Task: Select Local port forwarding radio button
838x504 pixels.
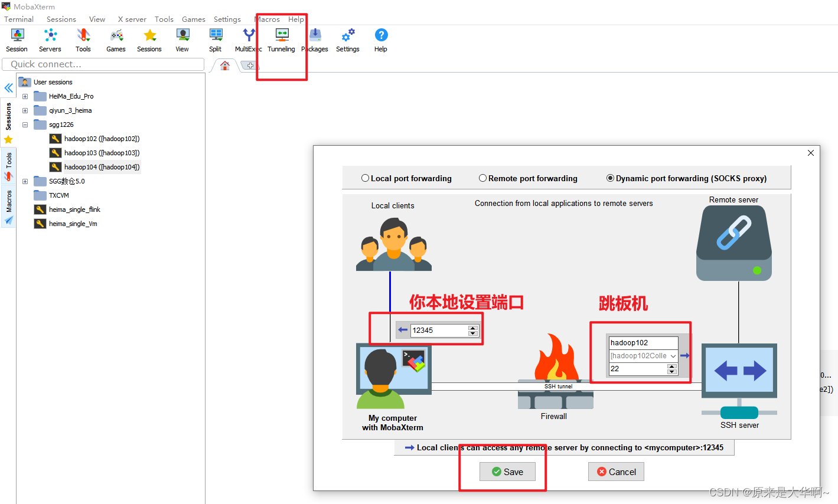Action: 366,178
